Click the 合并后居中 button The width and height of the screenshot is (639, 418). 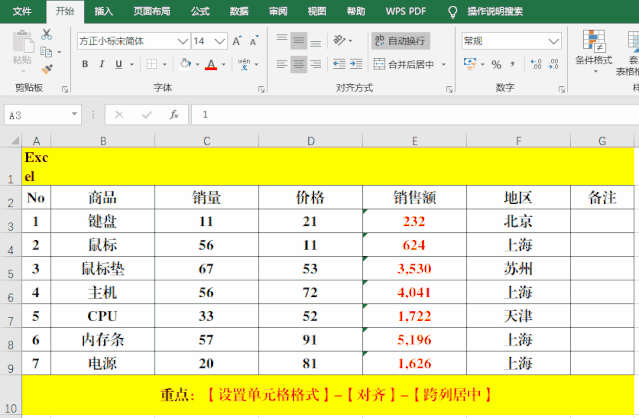tap(405, 65)
